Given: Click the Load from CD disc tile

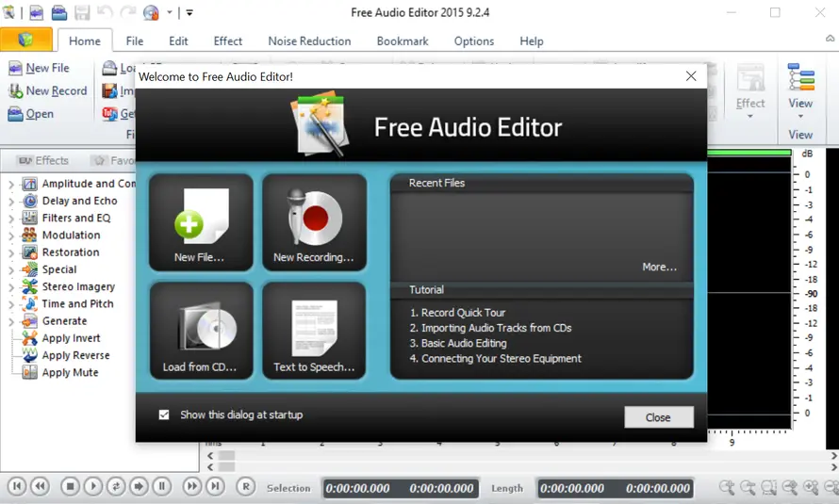Looking at the screenshot, I should [x=201, y=331].
